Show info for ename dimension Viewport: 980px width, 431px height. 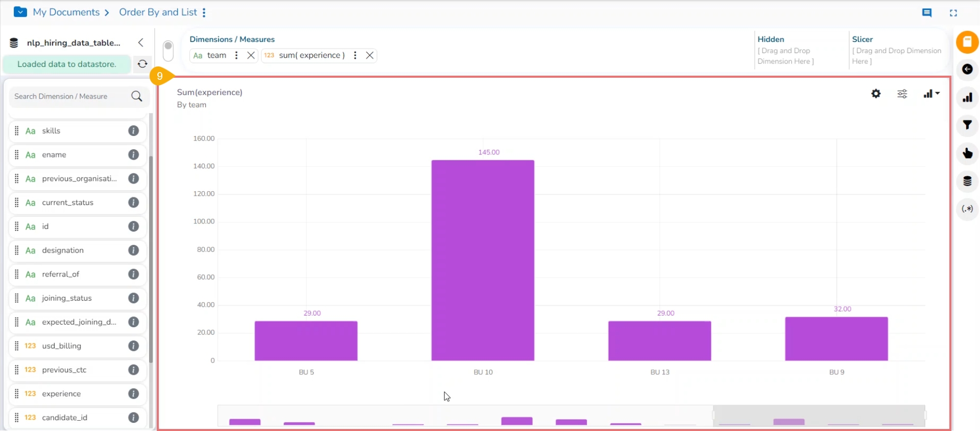[134, 155]
